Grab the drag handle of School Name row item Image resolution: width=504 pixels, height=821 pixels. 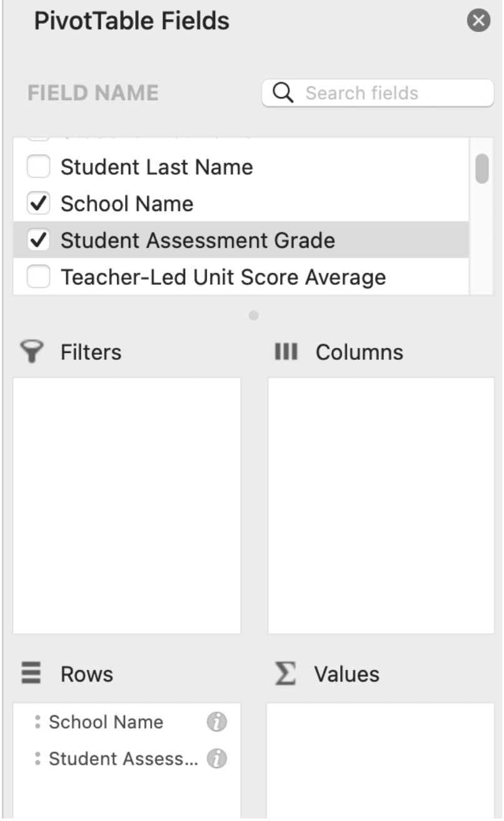point(38,723)
